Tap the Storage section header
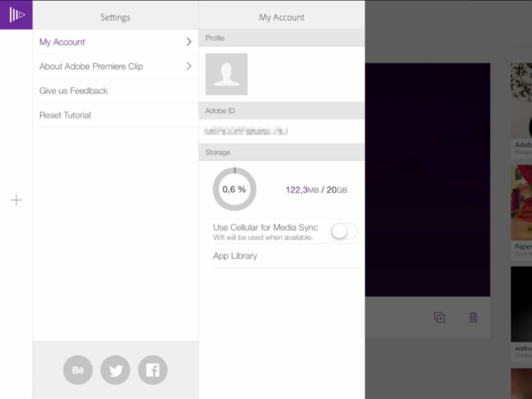The height and width of the screenshot is (399, 532). [x=282, y=152]
